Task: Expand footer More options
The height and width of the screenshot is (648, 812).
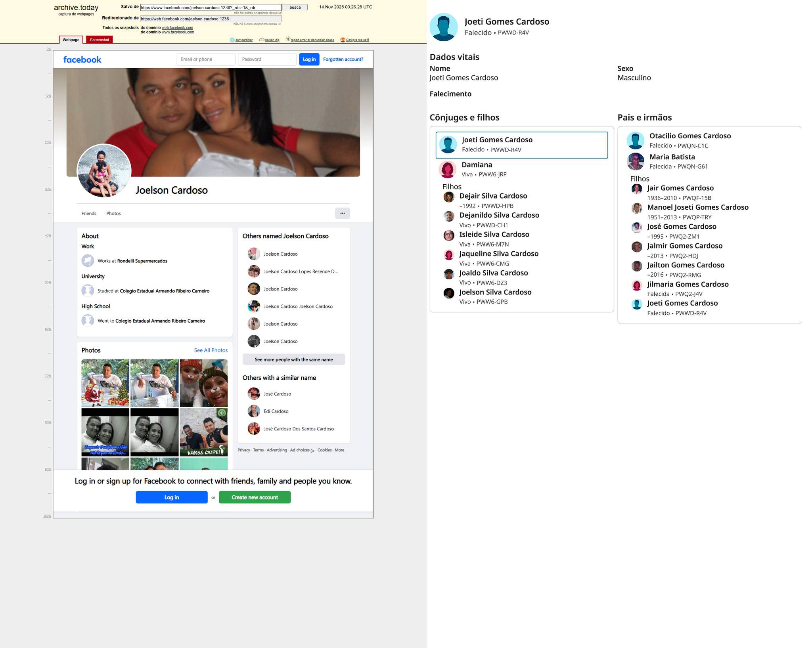Action: (339, 450)
